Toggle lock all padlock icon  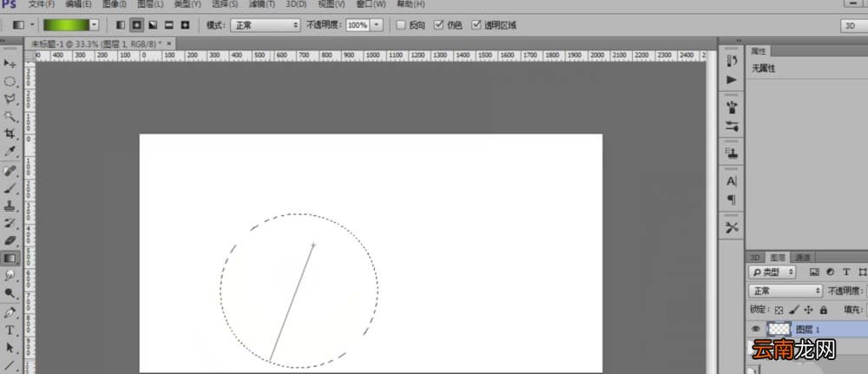[823, 310]
